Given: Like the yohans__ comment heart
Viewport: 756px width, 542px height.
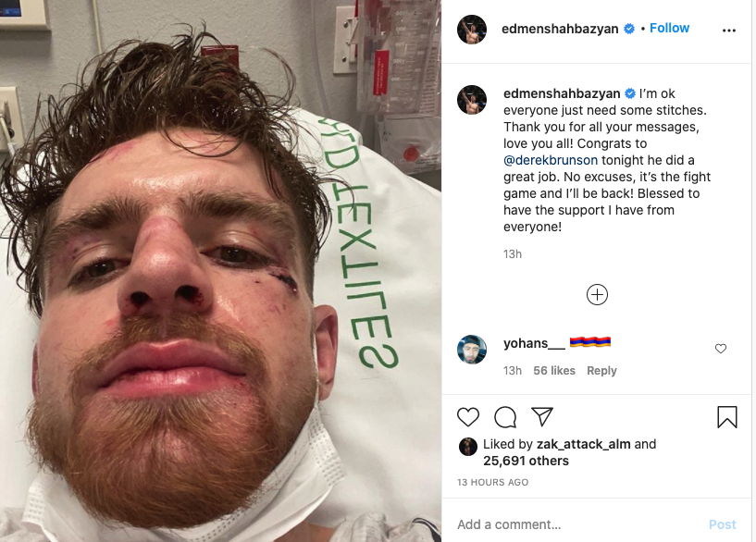Looking at the screenshot, I should coord(720,349).
